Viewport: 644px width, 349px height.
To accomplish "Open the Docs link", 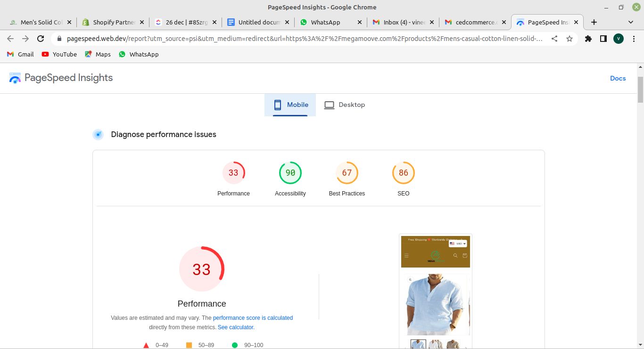I will click(x=618, y=78).
